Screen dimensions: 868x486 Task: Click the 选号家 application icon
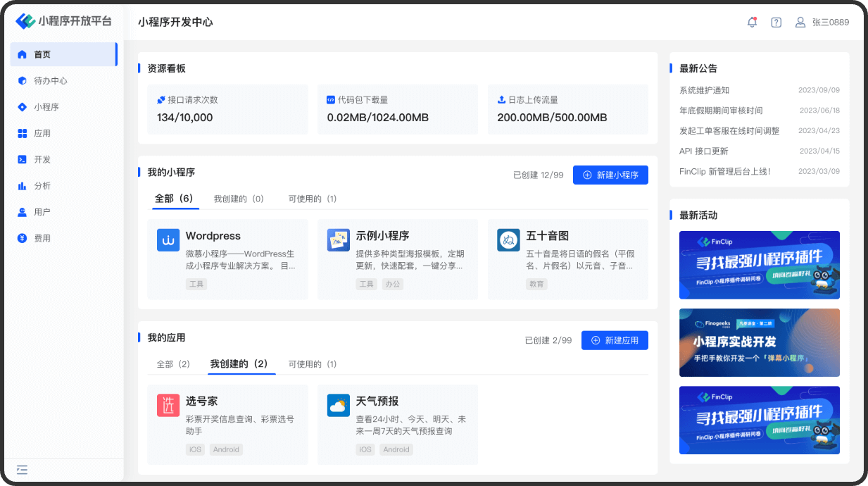tap(168, 406)
